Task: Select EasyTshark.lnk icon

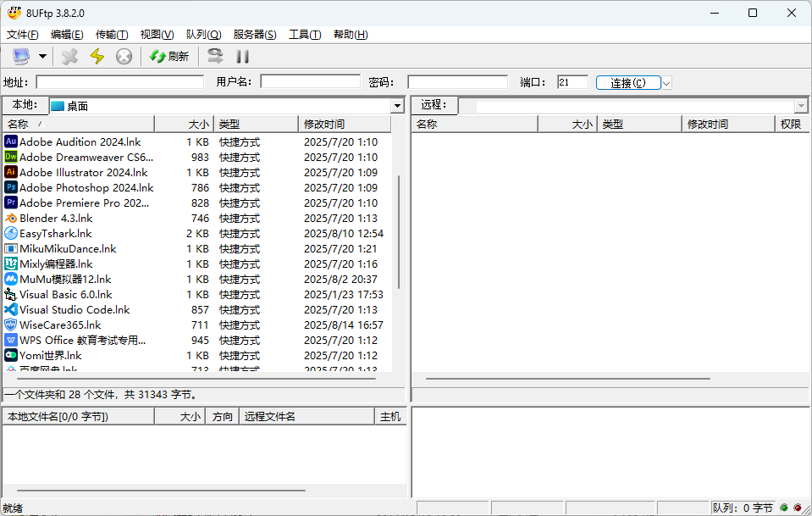Action: point(11,233)
